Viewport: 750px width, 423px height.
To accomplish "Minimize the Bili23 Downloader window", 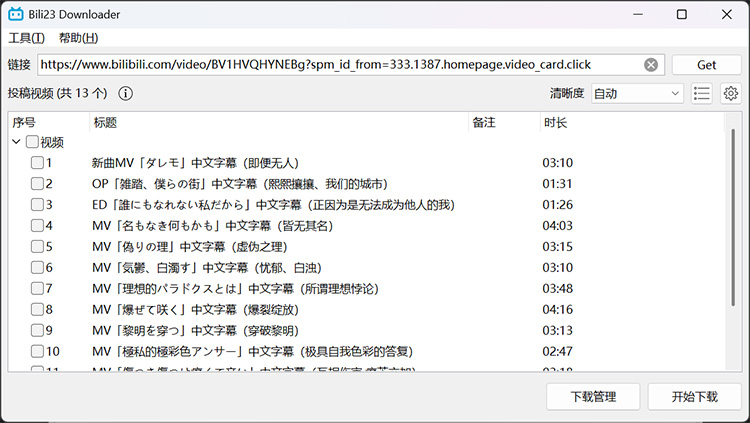I will pyautogui.click(x=638, y=14).
